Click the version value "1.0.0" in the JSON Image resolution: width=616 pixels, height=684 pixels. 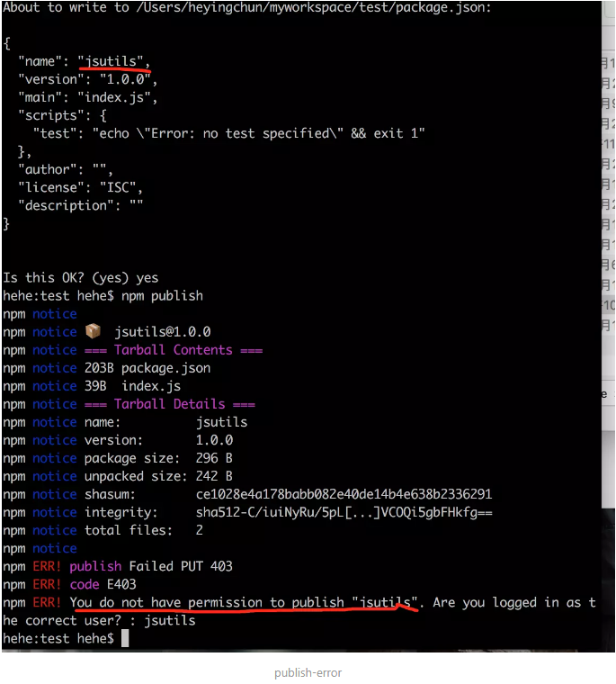126,79
